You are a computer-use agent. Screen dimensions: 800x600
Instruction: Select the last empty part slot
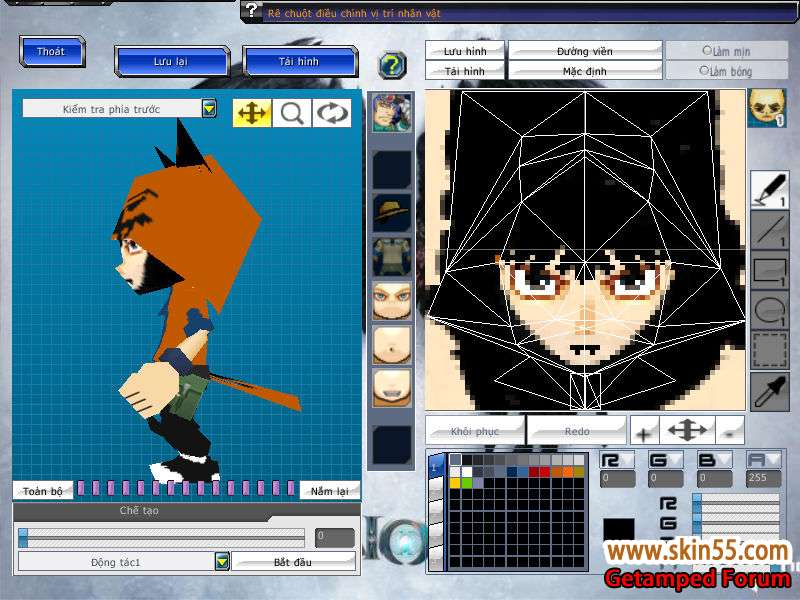[392, 445]
